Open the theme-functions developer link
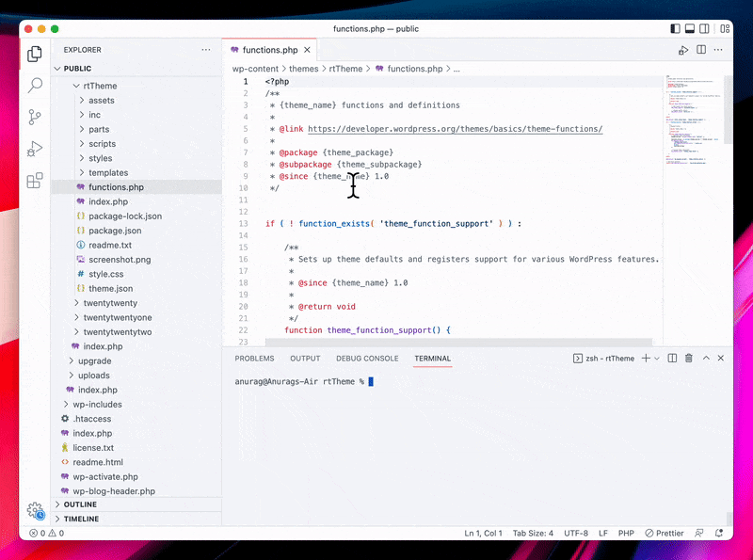753x560 pixels. (x=455, y=129)
